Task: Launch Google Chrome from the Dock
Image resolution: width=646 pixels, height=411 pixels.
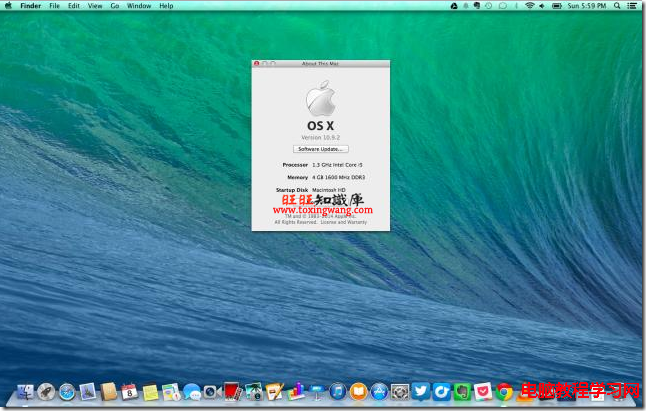Action: [504, 392]
